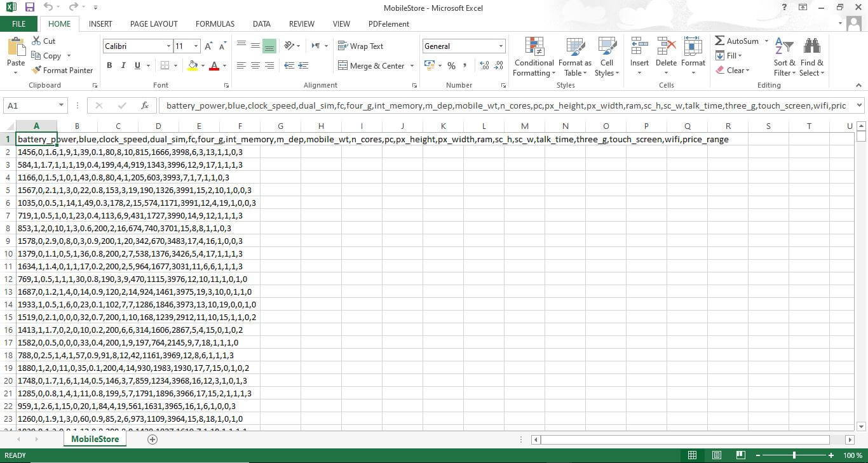Switch to the FORMULAS ribbon tab
This screenshot has width=868, height=463.
[x=215, y=24]
